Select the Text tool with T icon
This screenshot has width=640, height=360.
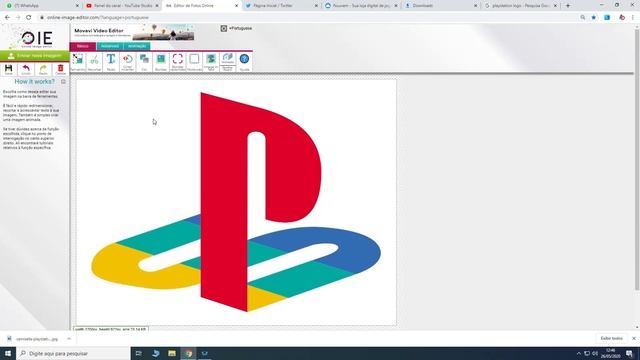point(111,62)
